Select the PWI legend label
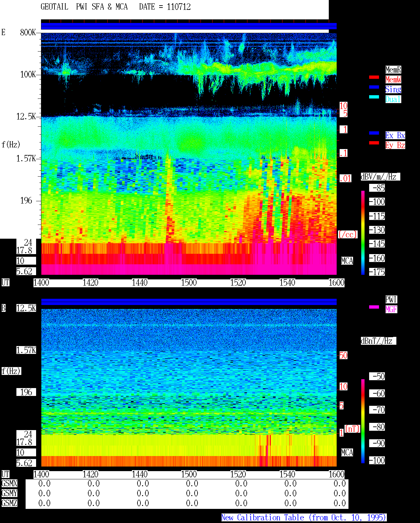 pos(391,299)
